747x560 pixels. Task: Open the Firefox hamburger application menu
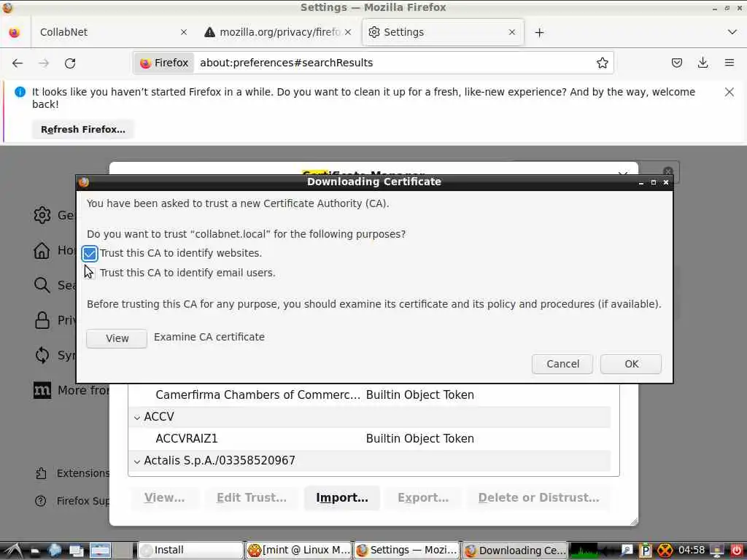(729, 63)
